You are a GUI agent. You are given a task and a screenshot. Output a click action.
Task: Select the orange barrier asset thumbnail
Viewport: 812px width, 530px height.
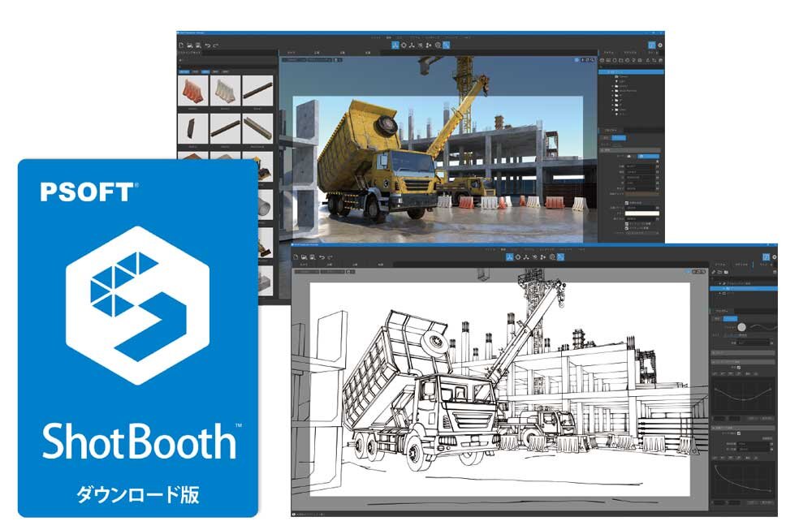tap(192, 91)
